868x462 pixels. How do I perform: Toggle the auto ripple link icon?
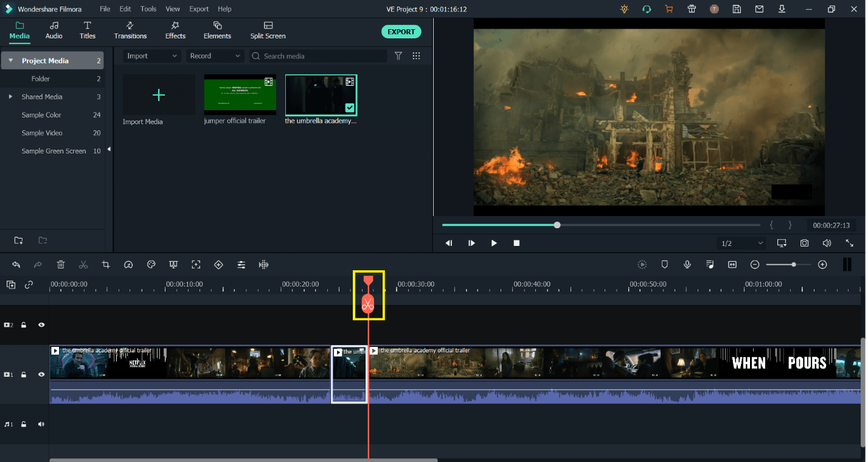29,284
